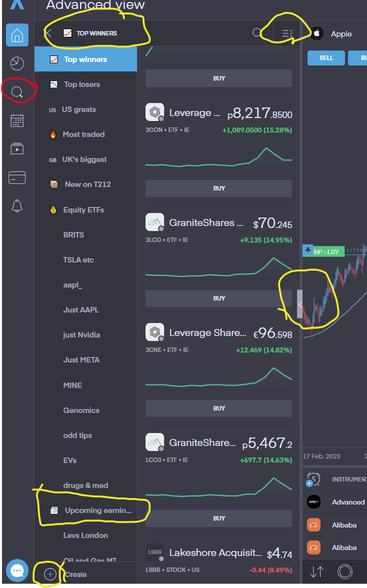The height and width of the screenshot is (588, 367).
Task: Close the Top Winners panel
Action: [48, 33]
